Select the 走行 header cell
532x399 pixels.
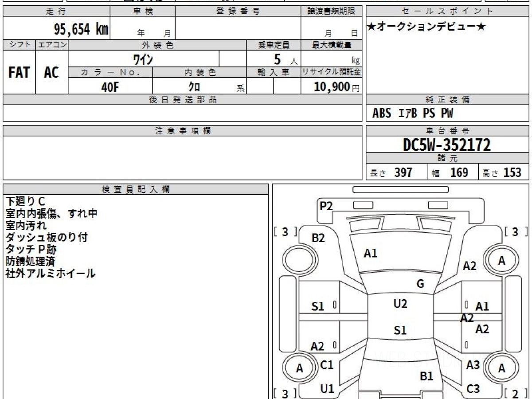pyautogui.click(x=56, y=12)
